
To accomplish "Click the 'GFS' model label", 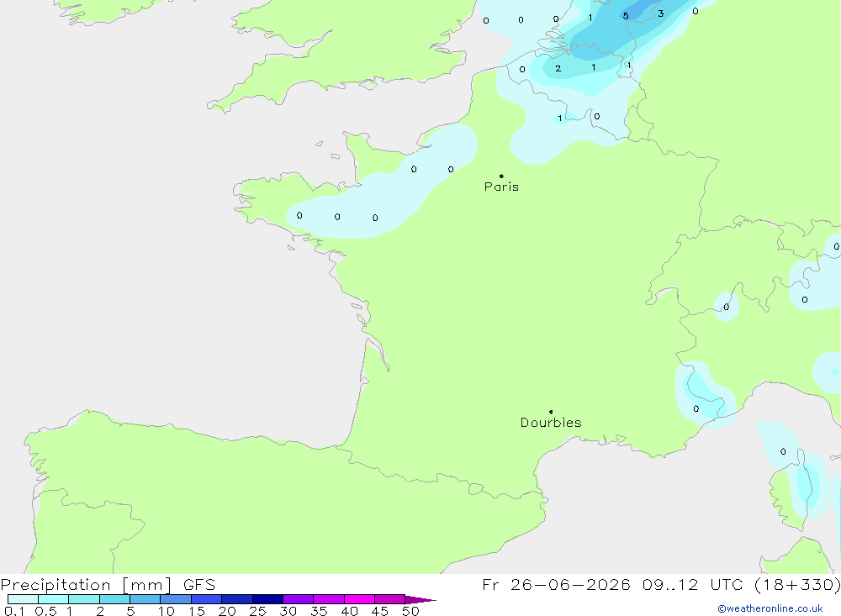I will tap(199, 585).
